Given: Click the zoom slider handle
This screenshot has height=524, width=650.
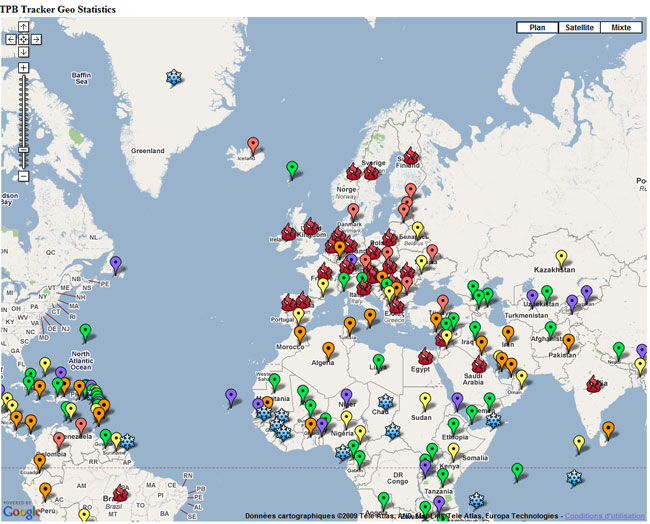Looking at the screenshot, I should [23, 148].
